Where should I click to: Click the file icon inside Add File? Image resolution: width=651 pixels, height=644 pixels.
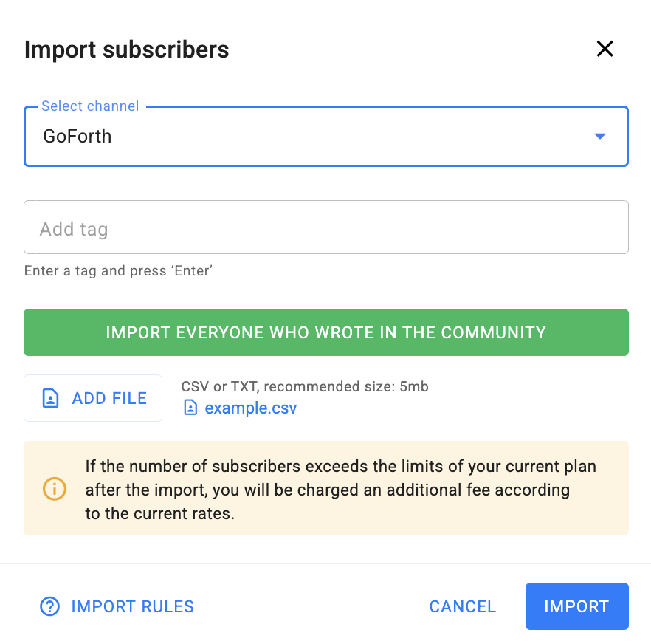50,399
